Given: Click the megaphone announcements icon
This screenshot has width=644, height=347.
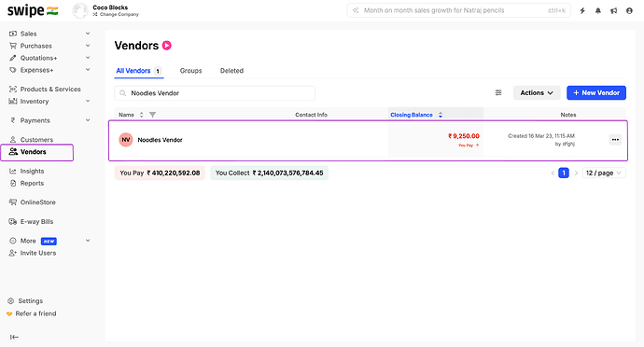Looking at the screenshot, I should coord(613,10).
